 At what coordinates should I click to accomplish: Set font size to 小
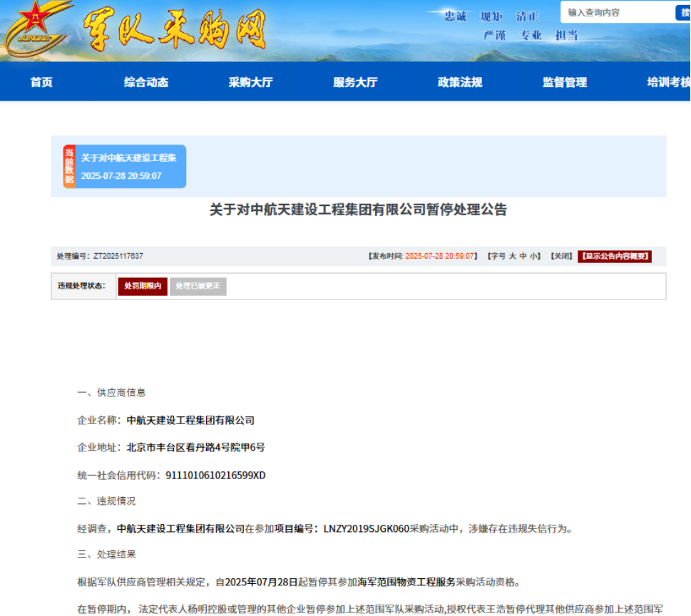(533, 257)
